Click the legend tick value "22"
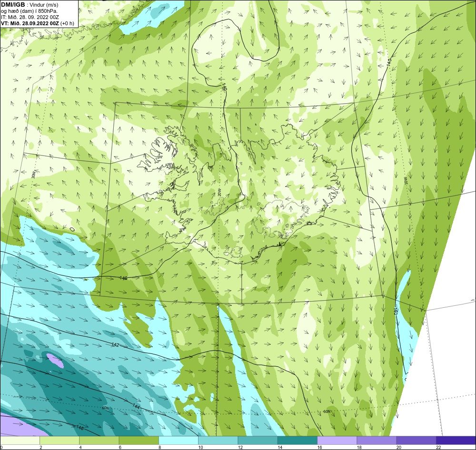 [438, 447]
